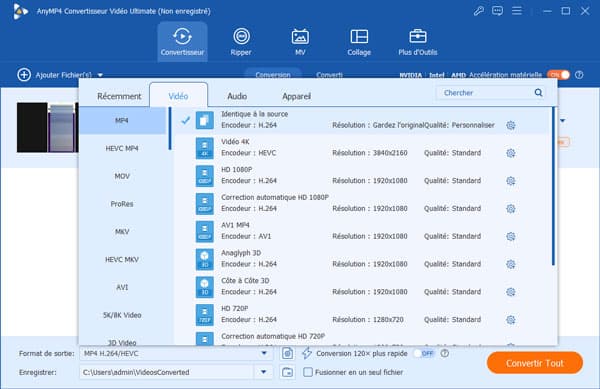Switch to the Appareil tab

pyautogui.click(x=296, y=96)
